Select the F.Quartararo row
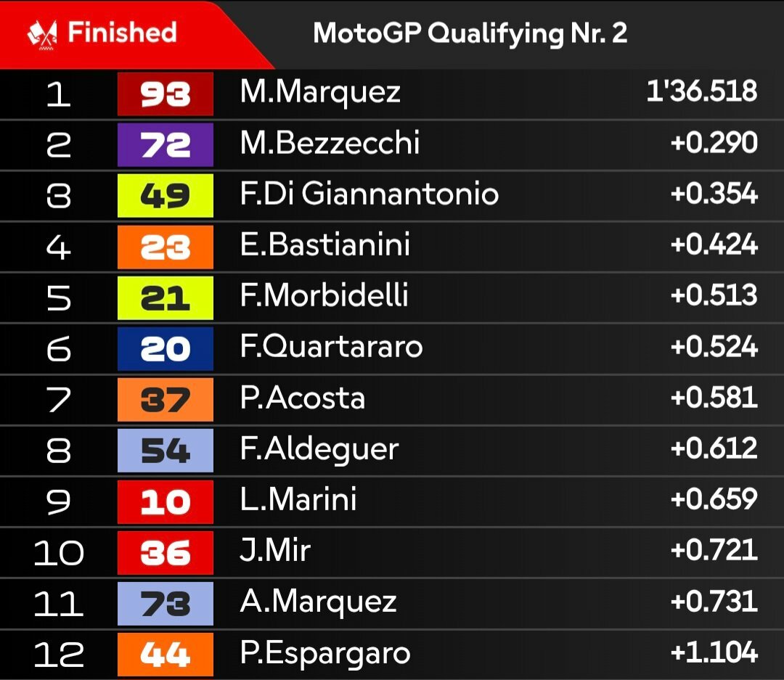The height and width of the screenshot is (680, 784). coord(392,348)
